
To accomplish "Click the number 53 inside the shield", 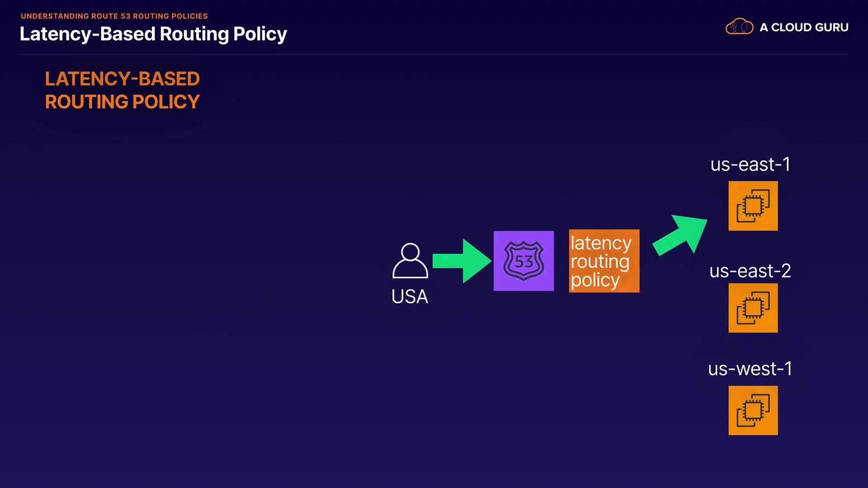I will tap(524, 261).
